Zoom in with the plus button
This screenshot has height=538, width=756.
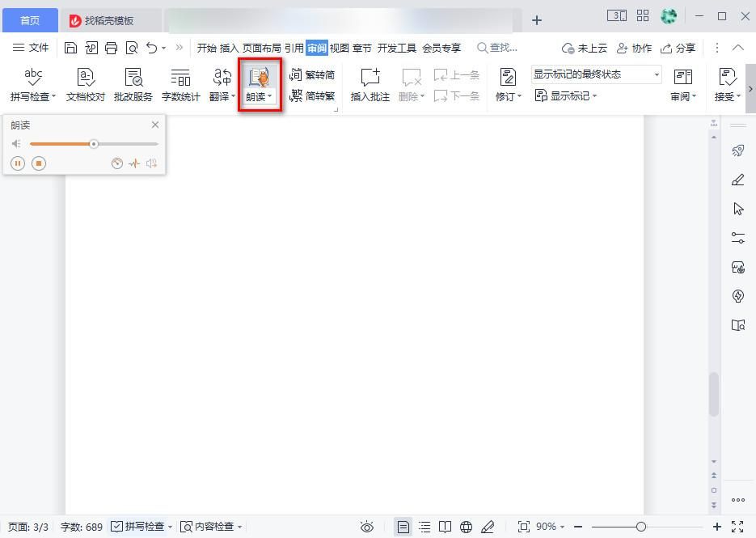pyautogui.click(x=717, y=527)
